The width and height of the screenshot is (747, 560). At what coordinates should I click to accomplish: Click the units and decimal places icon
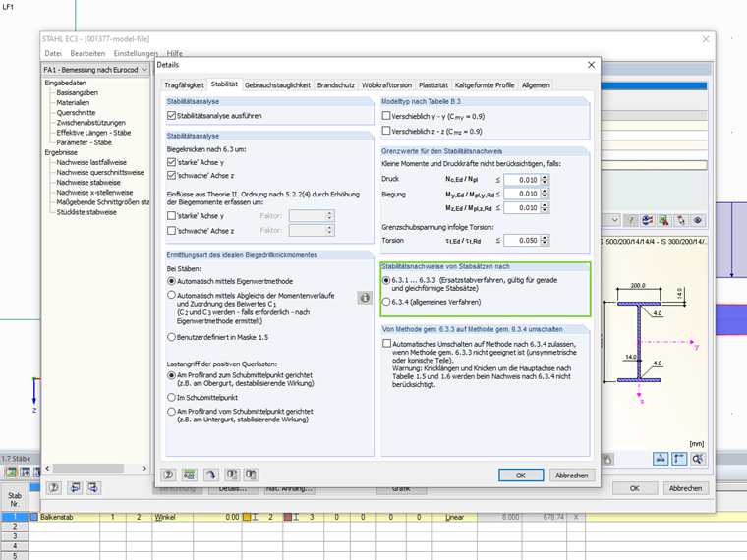pyautogui.click(x=188, y=475)
